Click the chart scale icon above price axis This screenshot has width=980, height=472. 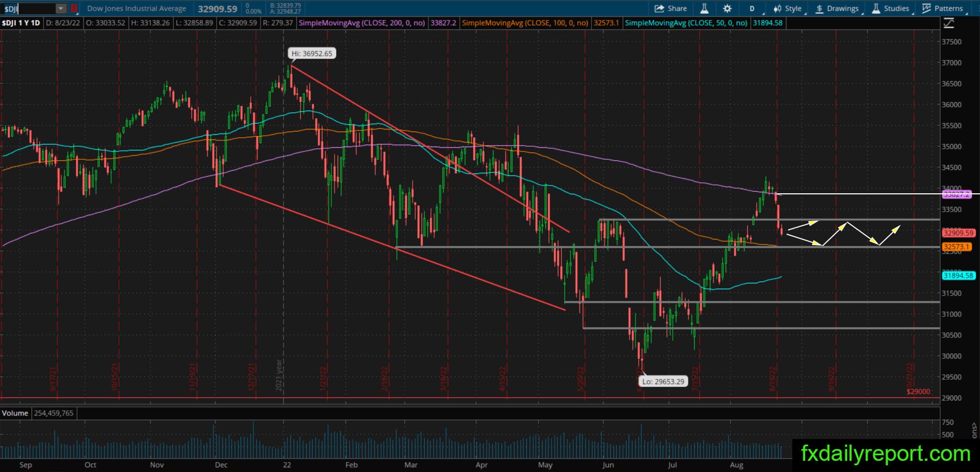[x=949, y=23]
